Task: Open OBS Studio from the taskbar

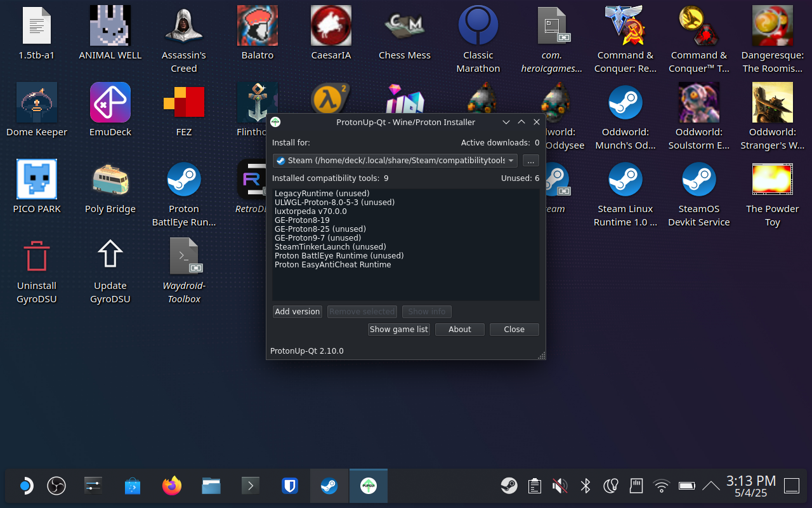Action: point(56,486)
